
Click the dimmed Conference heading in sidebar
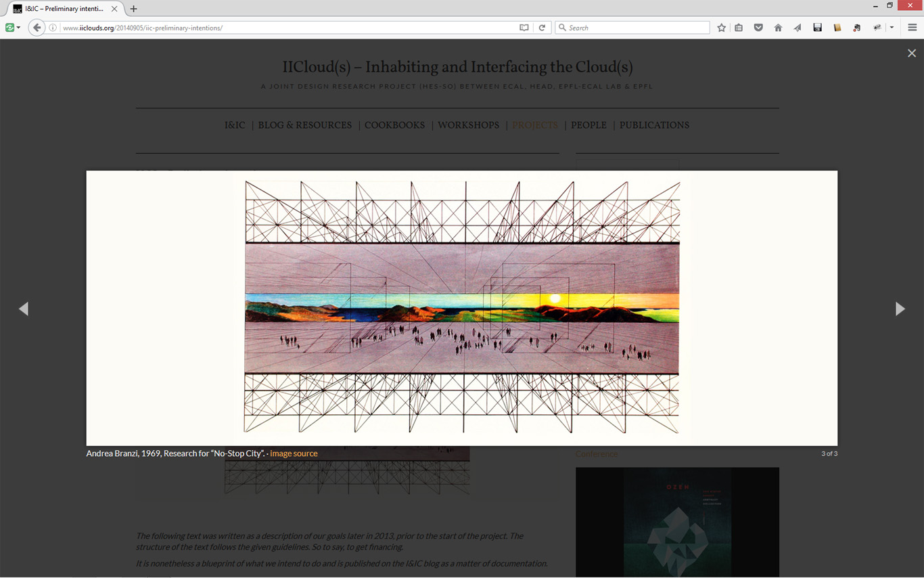[597, 454]
